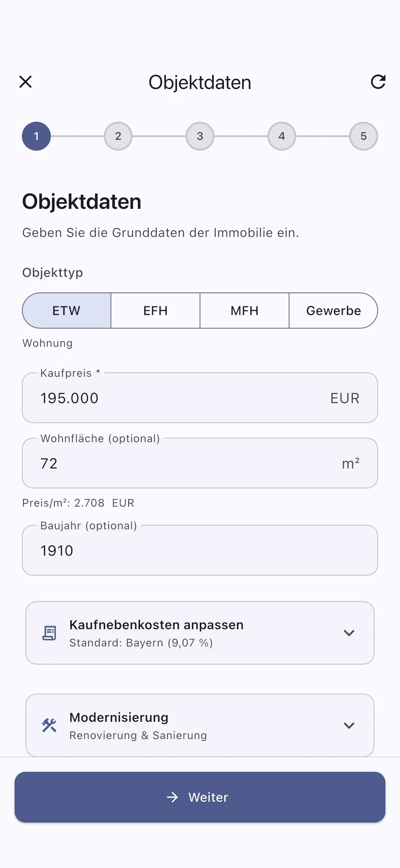
Task: Click the reset/refresh icon in header
Action: point(378,82)
